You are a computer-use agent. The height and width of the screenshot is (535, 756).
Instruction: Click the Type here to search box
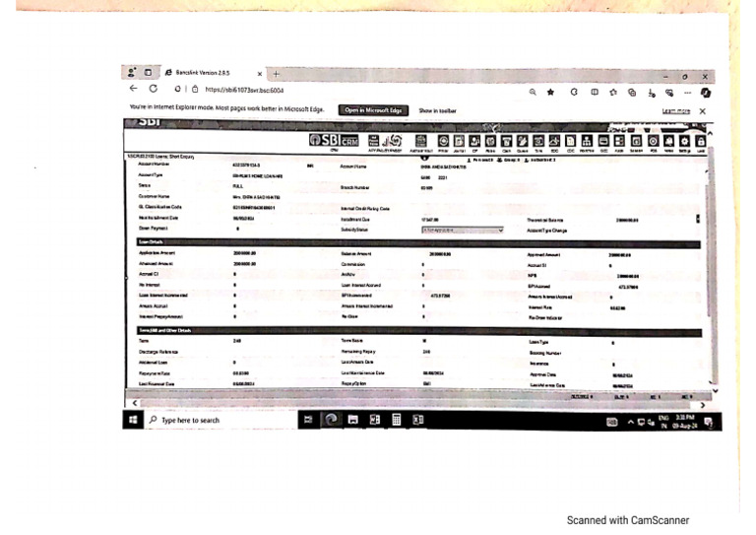(220, 420)
